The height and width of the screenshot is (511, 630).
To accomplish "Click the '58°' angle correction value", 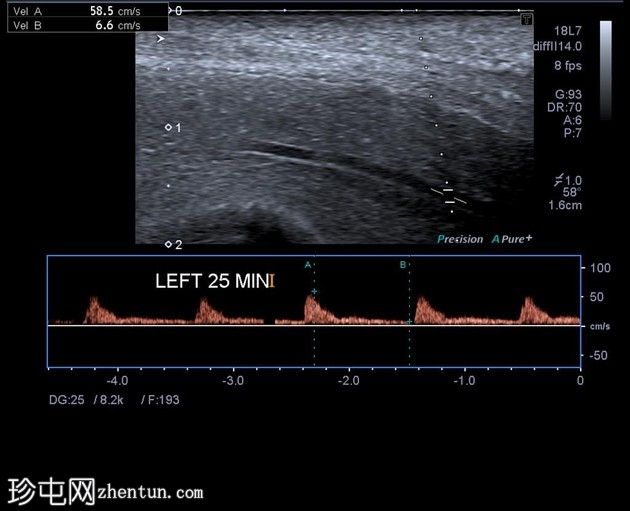I will tap(572, 192).
